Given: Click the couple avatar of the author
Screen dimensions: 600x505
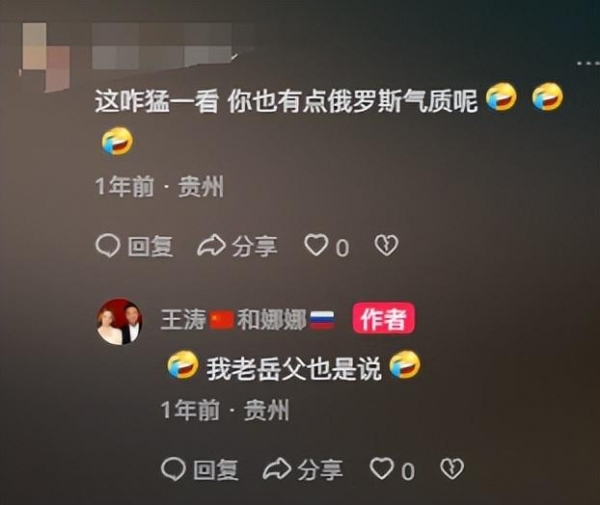Looking at the screenshot, I should click(119, 321).
